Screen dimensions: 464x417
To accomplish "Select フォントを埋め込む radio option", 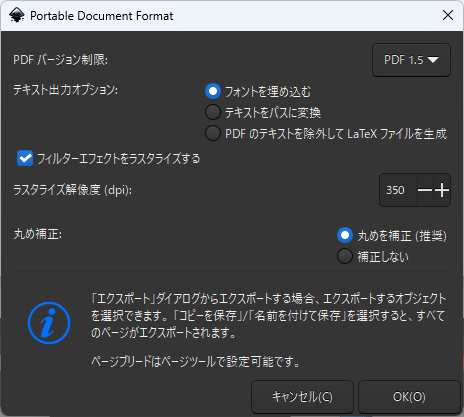I will [213, 91].
